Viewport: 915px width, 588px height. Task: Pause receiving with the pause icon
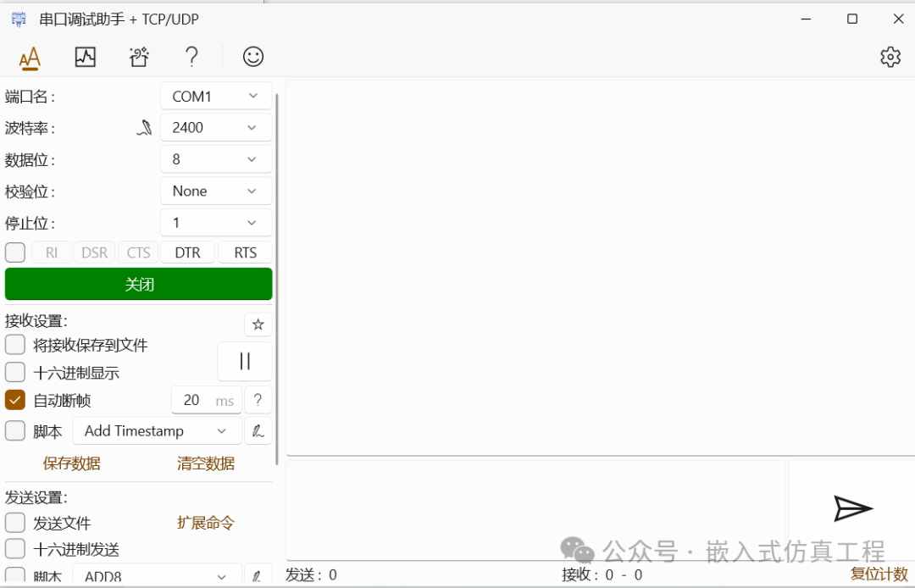[x=245, y=361]
